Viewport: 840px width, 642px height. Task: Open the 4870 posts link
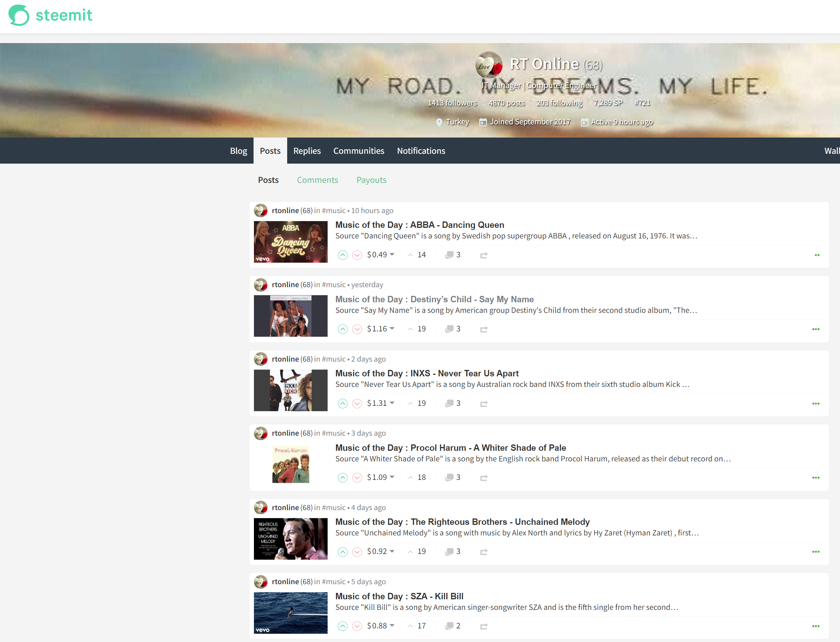506,103
